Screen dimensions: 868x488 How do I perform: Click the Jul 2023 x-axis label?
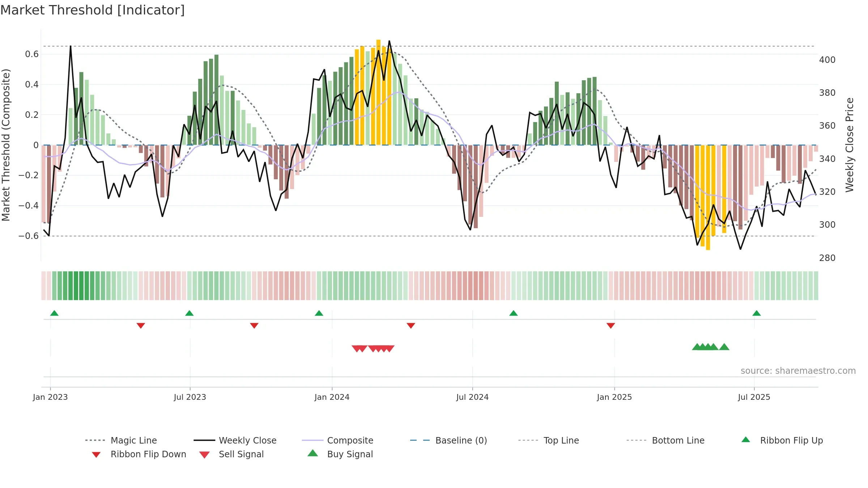pos(190,397)
